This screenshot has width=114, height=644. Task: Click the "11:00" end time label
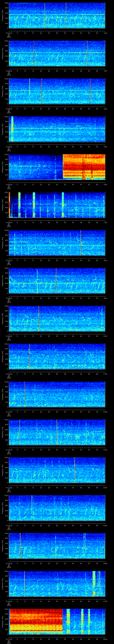pos(105,374)
